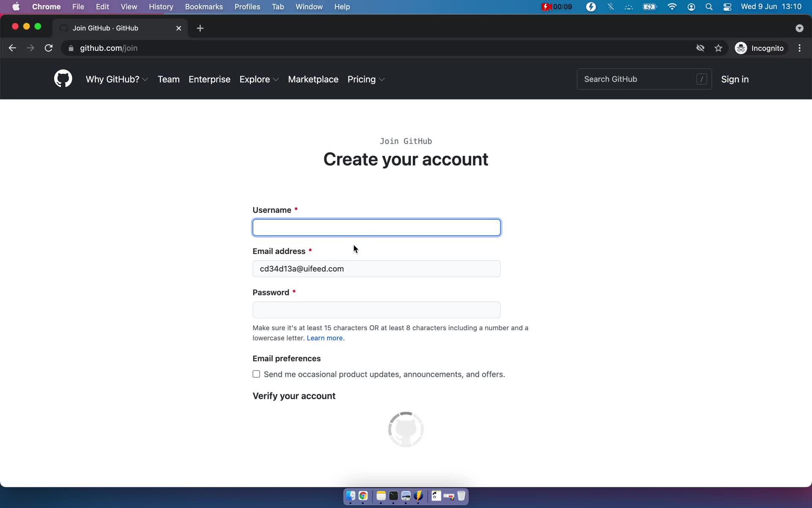
Task: Expand the Pricing dropdown
Action: click(366, 79)
